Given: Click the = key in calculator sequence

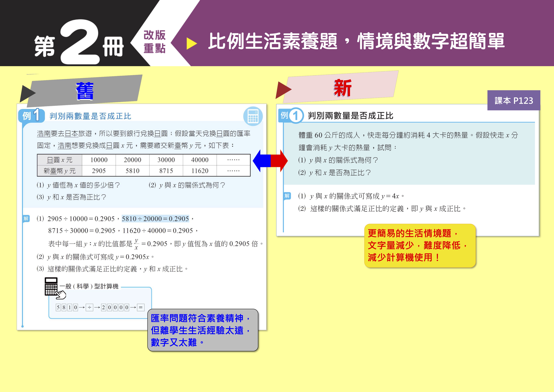Looking at the screenshot, I should (141, 307).
